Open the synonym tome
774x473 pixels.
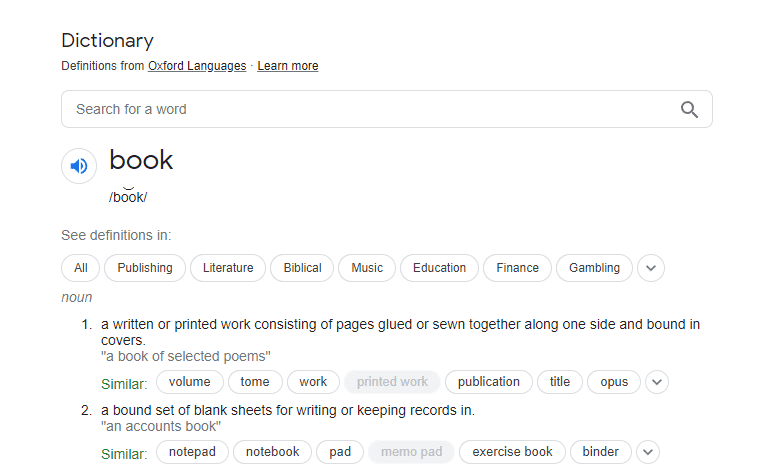(255, 382)
